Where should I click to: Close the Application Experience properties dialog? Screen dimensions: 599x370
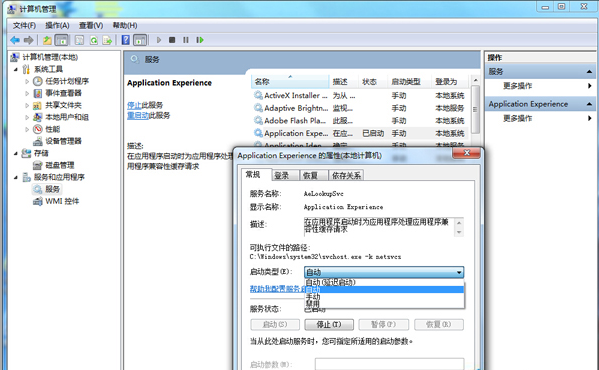[466, 153]
